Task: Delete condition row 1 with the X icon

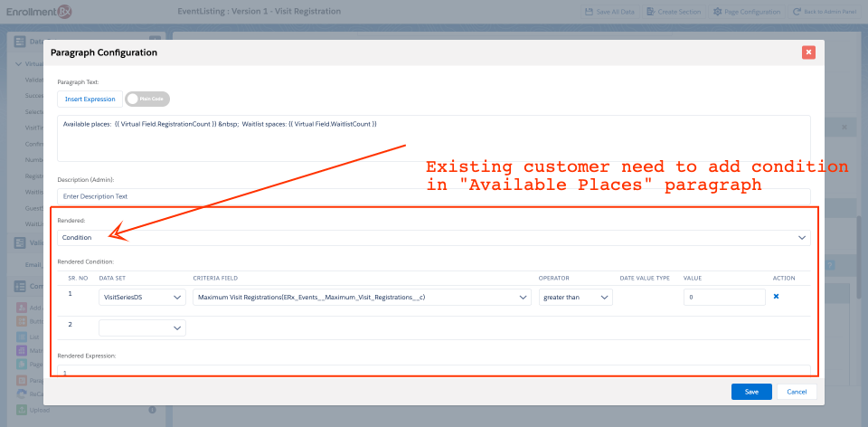Action: [x=776, y=297]
